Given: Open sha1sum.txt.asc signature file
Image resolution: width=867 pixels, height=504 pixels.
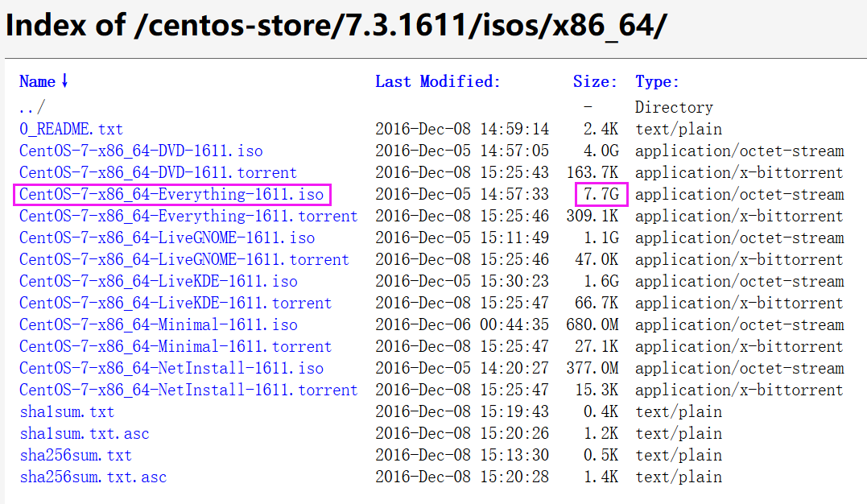Looking at the screenshot, I should click(84, 433).
